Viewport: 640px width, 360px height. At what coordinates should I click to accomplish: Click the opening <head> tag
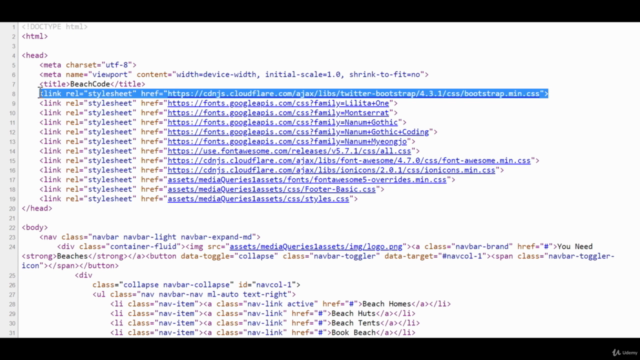[35, 55]
